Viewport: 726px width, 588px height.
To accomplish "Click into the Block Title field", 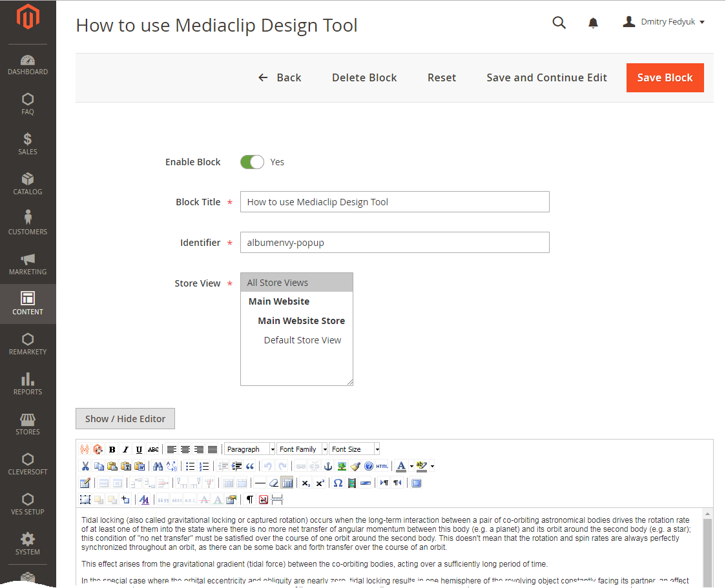I will click(395, 202).
